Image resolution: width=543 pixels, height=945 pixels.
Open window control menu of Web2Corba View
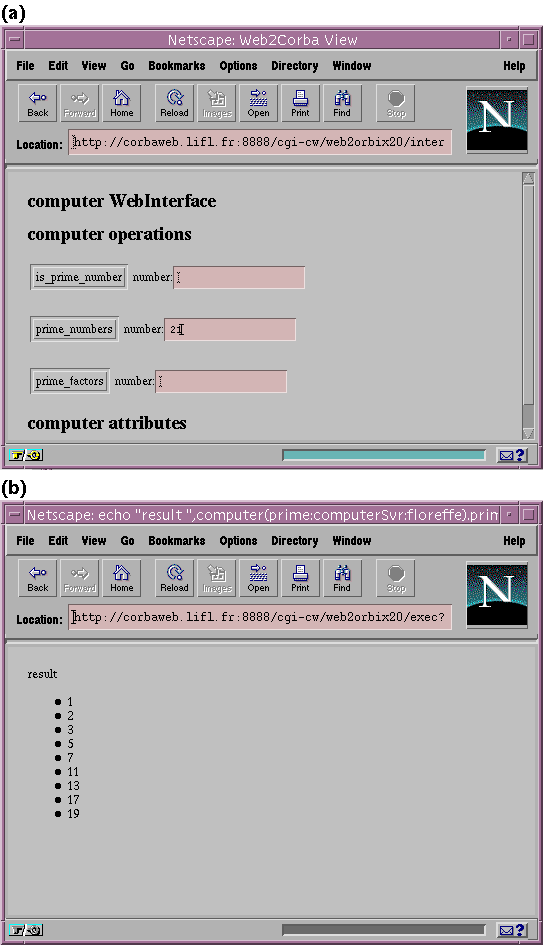[14, 40]
